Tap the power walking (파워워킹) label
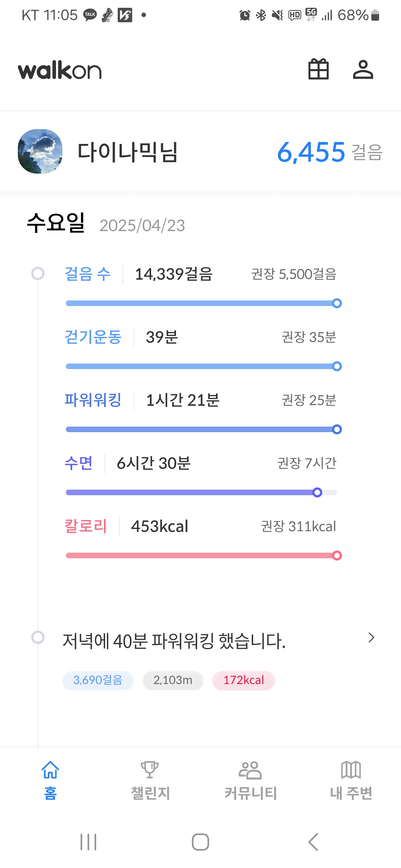Image resolution: width=401 pixels, height=868 pixels. click(x=93, y=400)
